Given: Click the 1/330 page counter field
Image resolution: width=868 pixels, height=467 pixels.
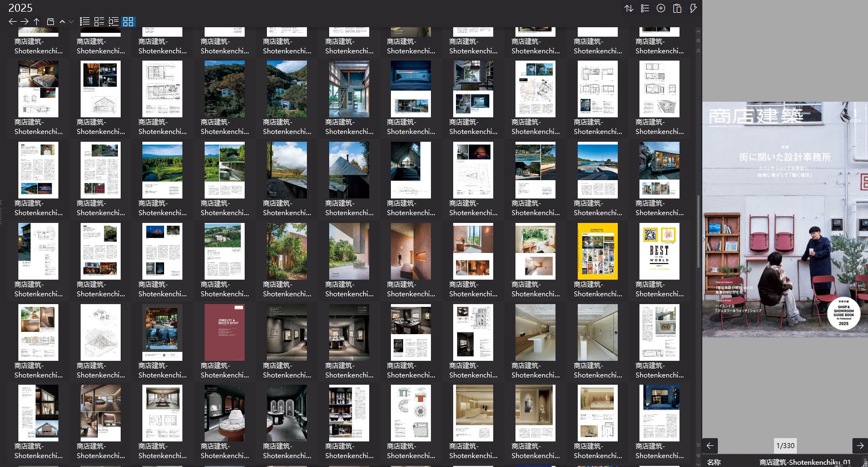Looking at the screenshot, I should (785, 445).
